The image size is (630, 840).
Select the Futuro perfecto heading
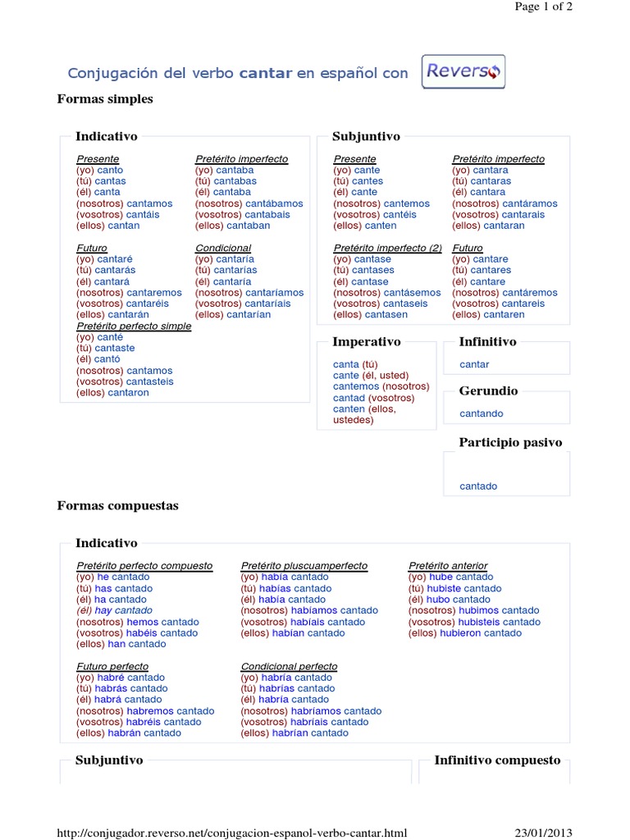pos(112,666)
